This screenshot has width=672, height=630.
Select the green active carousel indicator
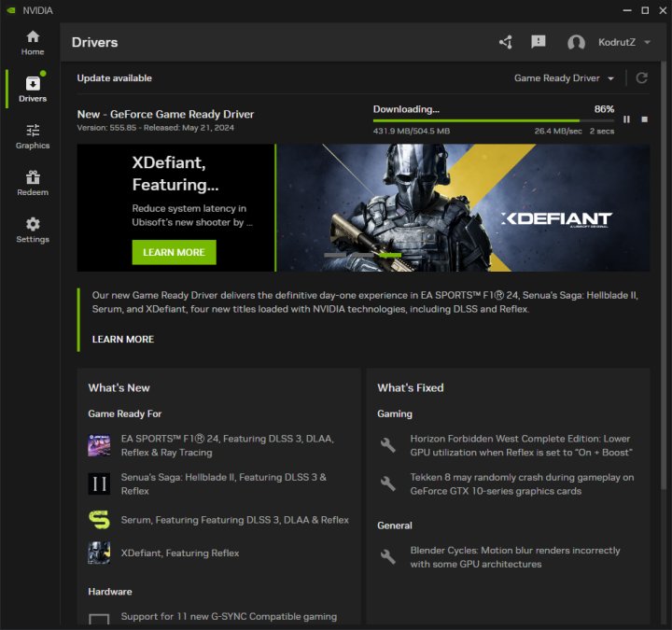[390, 255]
